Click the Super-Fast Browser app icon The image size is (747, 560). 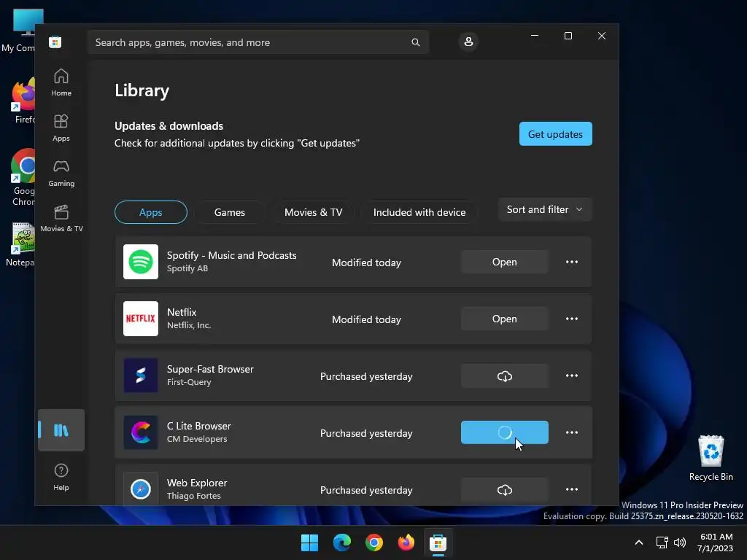pyautogui.click(x=141, y=376)
